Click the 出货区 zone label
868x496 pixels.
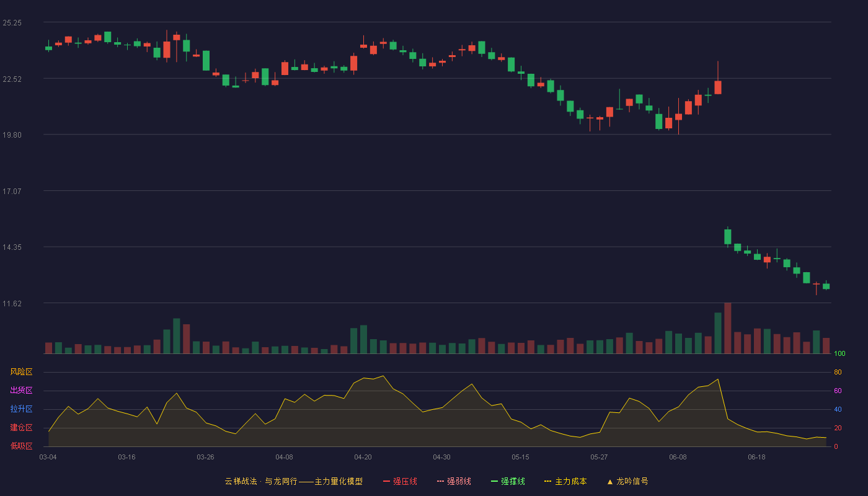click(x=21, y=391)
